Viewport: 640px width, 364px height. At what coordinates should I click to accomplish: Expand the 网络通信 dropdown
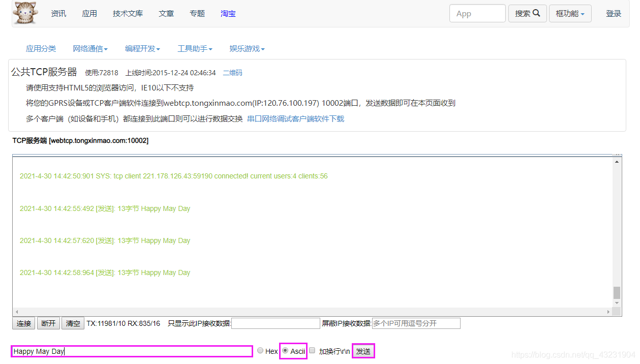click(90, 49)
